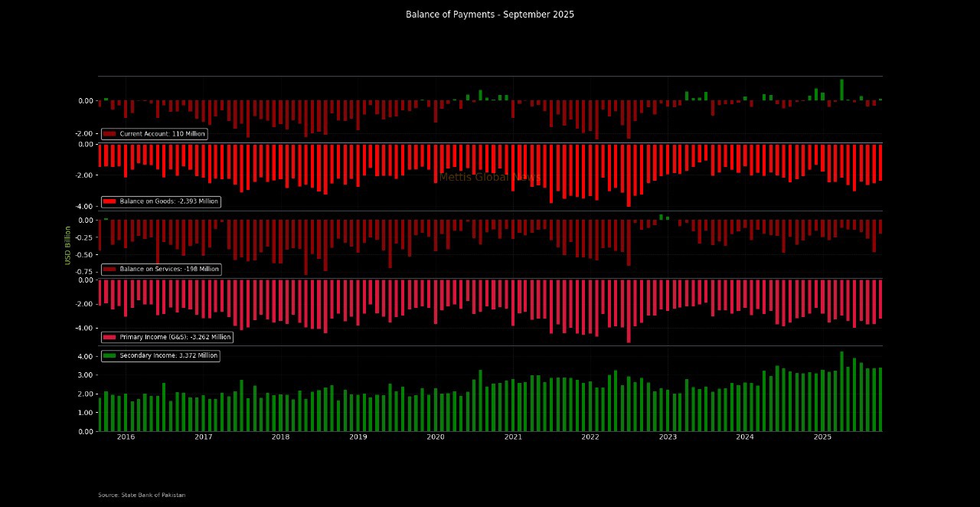
Task: Select the 2018 year tick label
Action: tap(281, 437)
